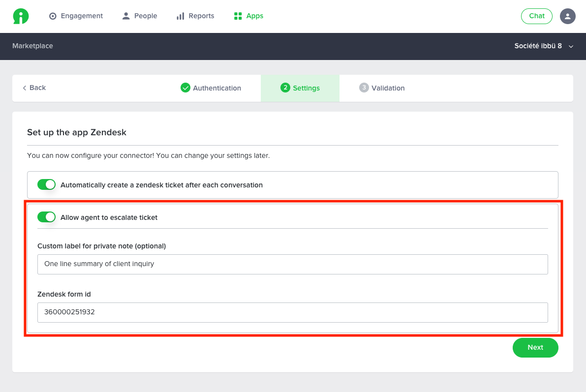Click the Validation step number 3 badge

coord(364,88)
